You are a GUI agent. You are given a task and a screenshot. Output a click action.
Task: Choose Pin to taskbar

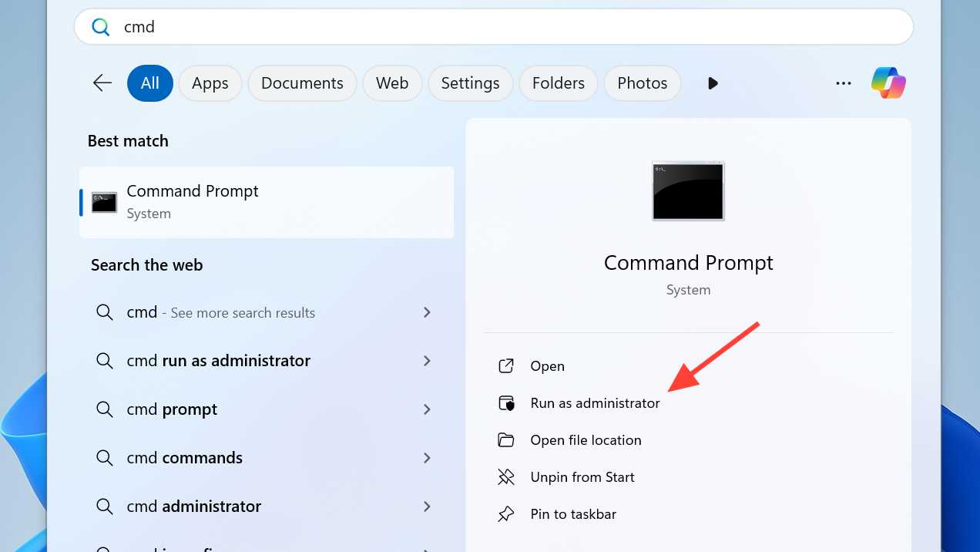tap(574, 514)
